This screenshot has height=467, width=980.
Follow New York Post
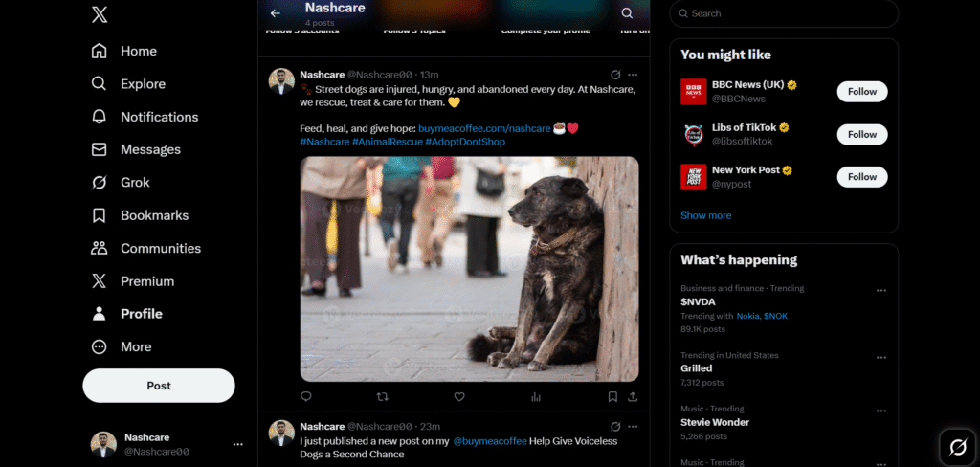862,177
